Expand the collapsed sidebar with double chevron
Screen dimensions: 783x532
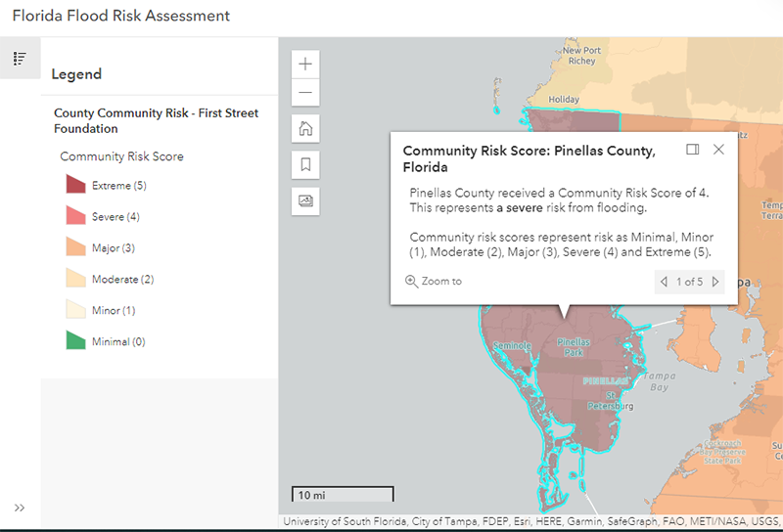(x=20, y=508)
